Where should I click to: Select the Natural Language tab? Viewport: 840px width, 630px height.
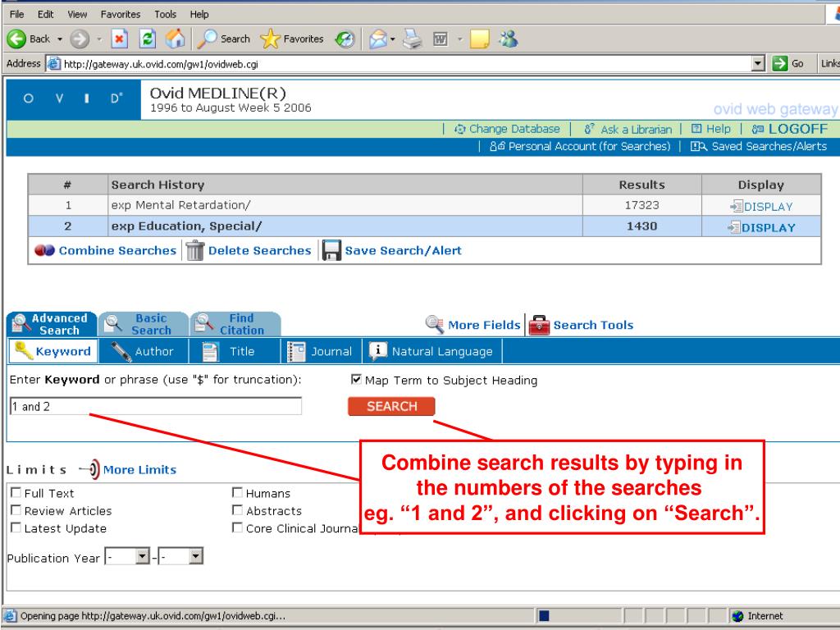[432, 351]
